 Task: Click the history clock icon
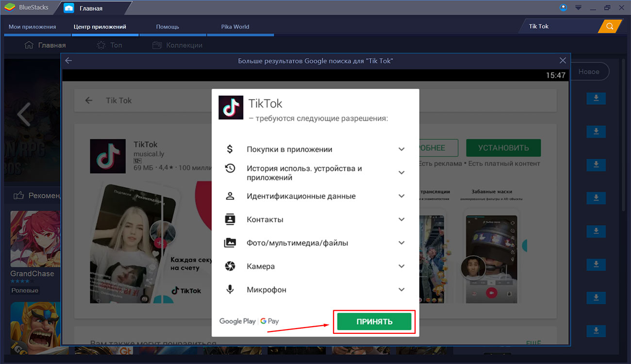pos(230,168)
